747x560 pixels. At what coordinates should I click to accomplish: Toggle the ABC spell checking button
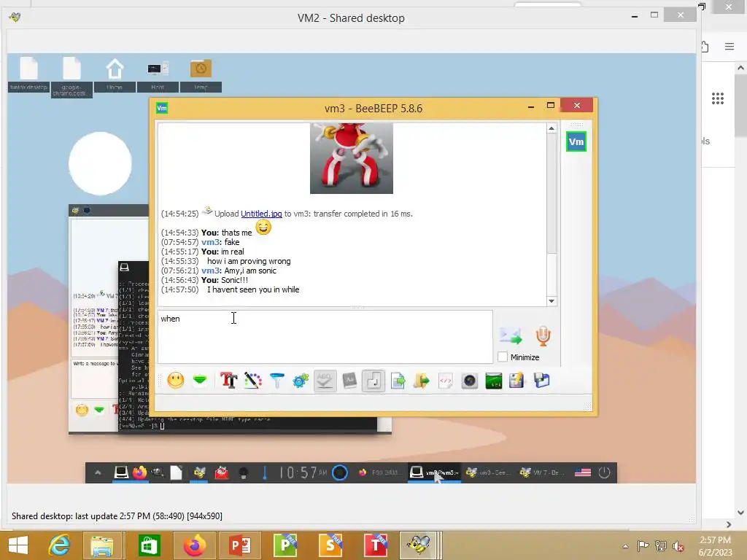[325, 381]
